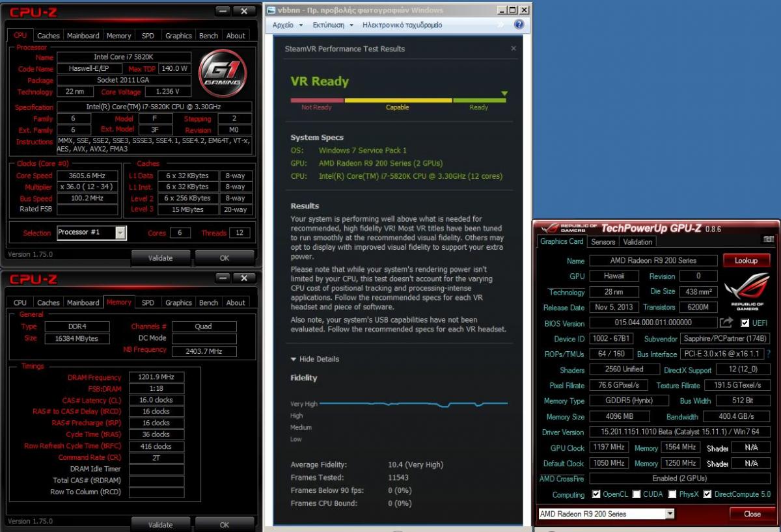
Task: Click the photo viewer title bar app icon
Action: point(271,10)
